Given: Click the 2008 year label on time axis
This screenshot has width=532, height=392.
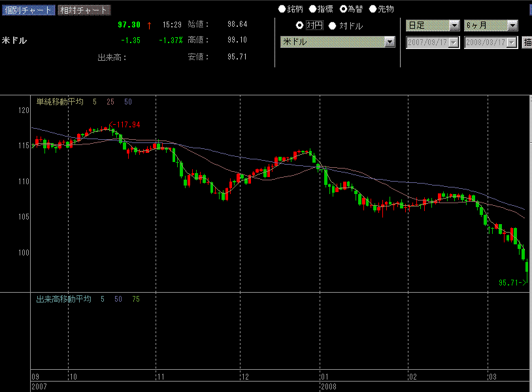Looking at the screenshot, I should click(x=329, y=387).
